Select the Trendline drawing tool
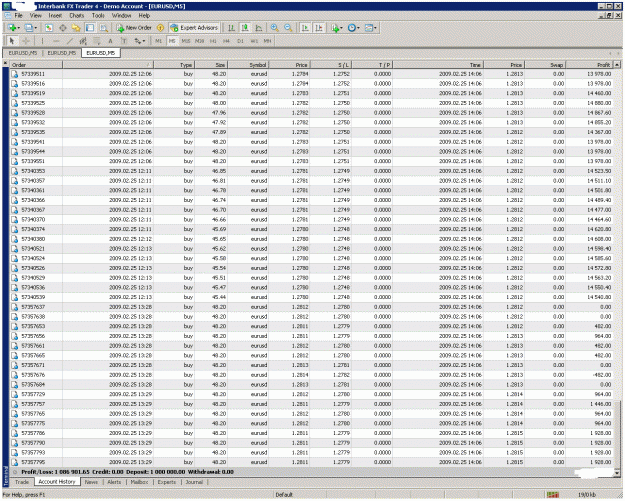The width and height of the screenshot is (625, 501). 70,41
